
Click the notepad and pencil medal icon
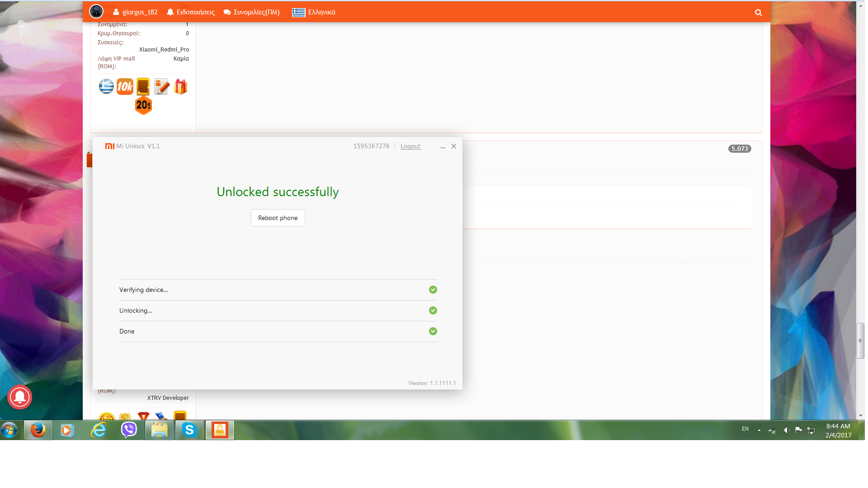point(161,86)
